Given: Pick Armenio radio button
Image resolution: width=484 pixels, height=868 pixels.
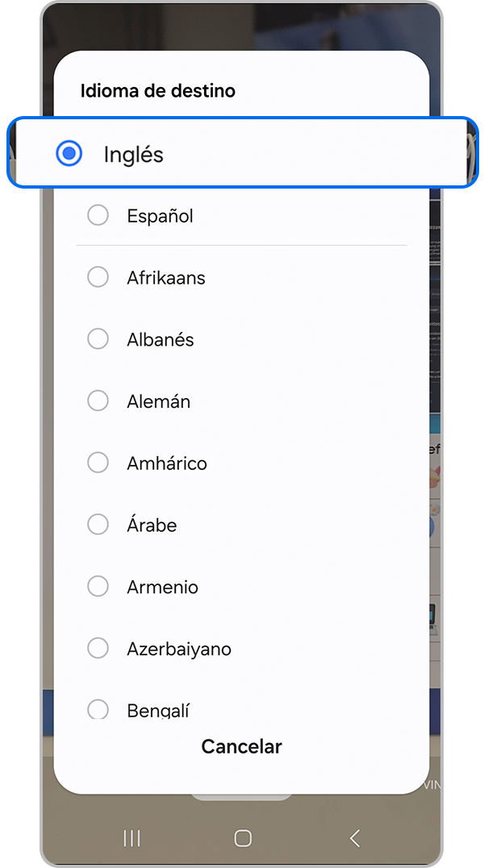Looking at the screenshot, I should [x=98, y=587].
